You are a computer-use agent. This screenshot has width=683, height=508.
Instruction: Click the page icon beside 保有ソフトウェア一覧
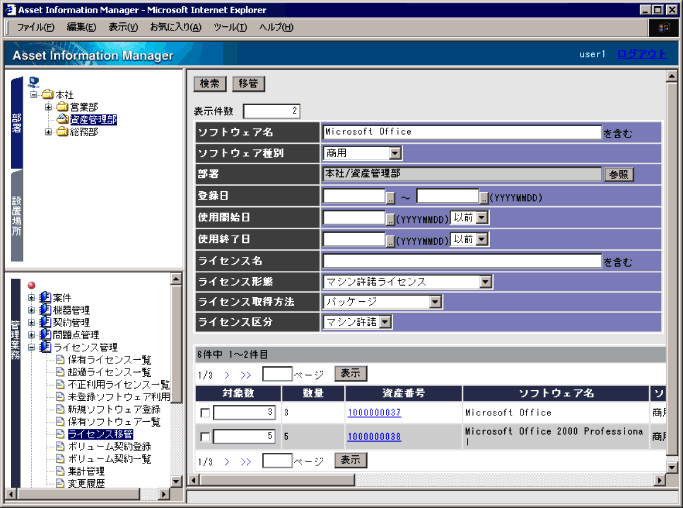point(60,421)
